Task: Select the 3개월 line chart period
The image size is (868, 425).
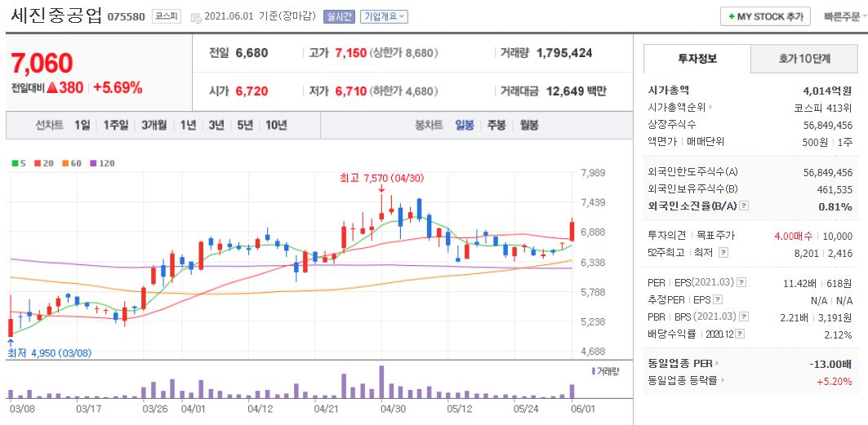Action: pos(154,126)
